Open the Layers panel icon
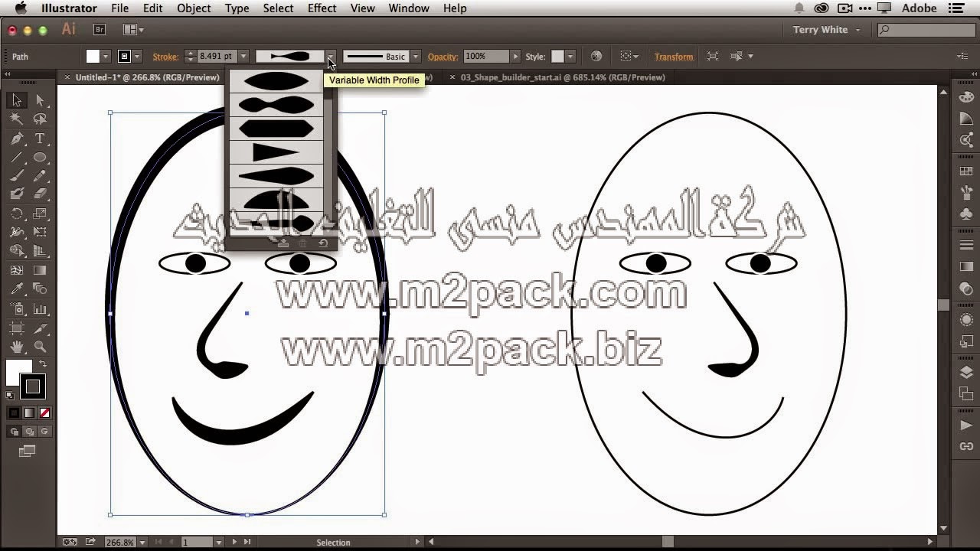Viewport: 980px width, 551px height. 966,373
